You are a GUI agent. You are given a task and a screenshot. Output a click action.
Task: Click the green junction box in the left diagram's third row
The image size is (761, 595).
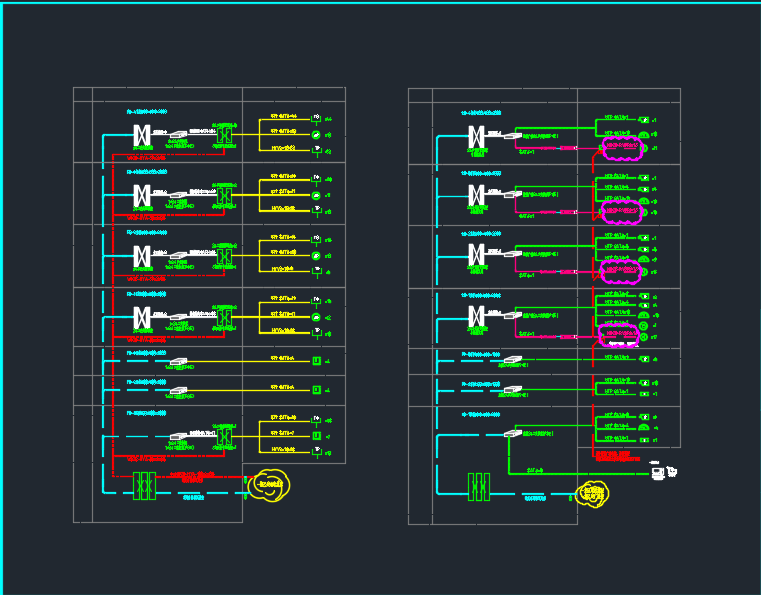tap(224, 256)
